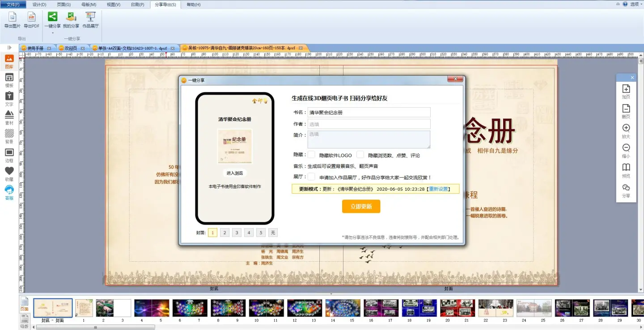Click the 作者 author input field
Viewport: 644px width, 330px height.
pos(369,124)
